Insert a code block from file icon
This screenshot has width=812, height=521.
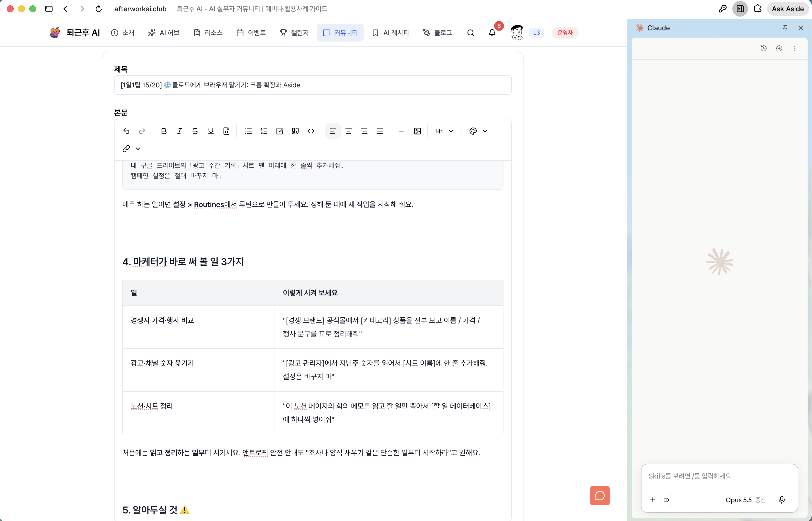[x=226, y=131]
